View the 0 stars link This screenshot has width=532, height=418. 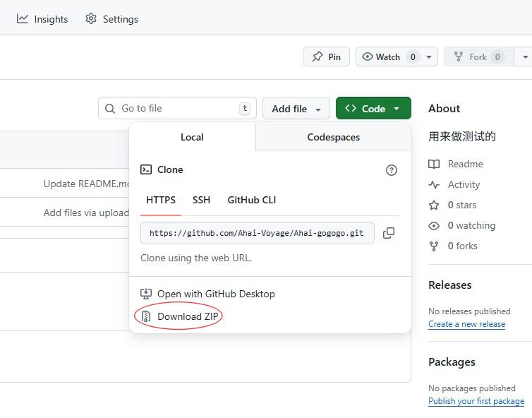coord(461,205)
